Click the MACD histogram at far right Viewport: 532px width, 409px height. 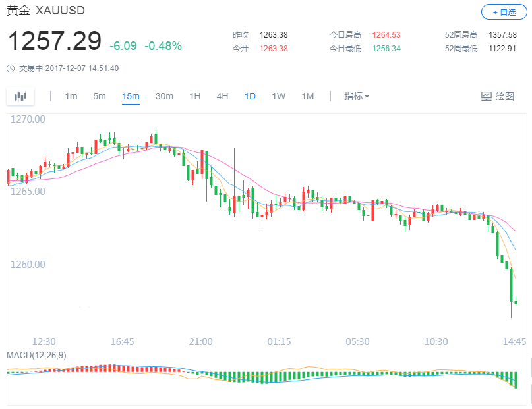click(515, 380)
